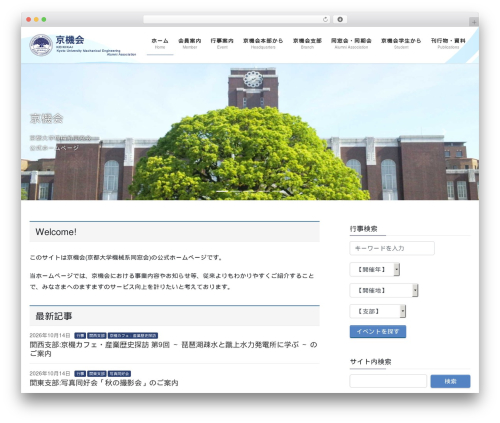Screen dimensions: 500x423
Task: Open the 関東支部 写真同好会 article link
Action: [104, 383]
